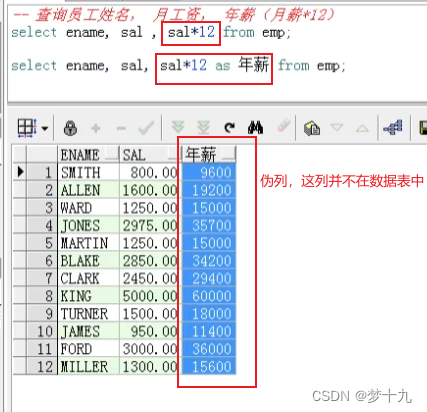Image resolution: width=427 pixels, height=412 pixels.
Task: Select the TURNER name cell
Action: click(x=88, y=314)
